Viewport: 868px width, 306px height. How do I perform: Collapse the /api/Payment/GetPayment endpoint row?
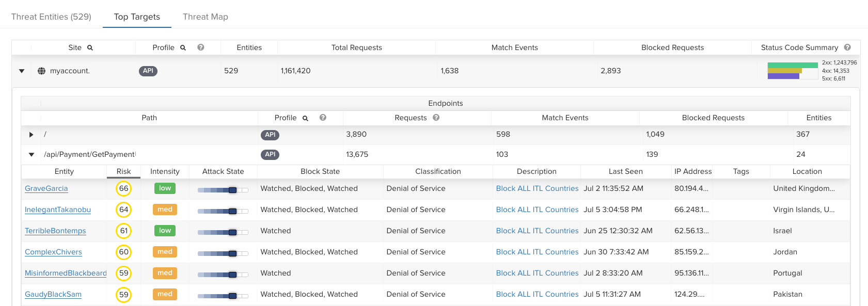pyautogui.click(x=31, y=154)
